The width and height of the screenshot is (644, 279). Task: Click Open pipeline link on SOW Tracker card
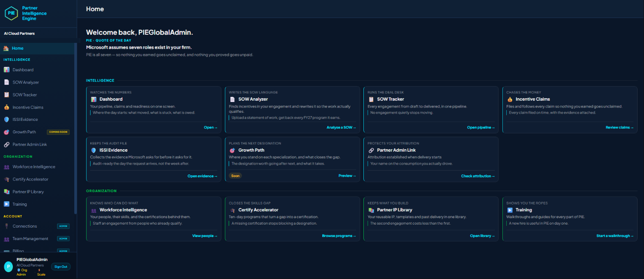click(481, 127)
